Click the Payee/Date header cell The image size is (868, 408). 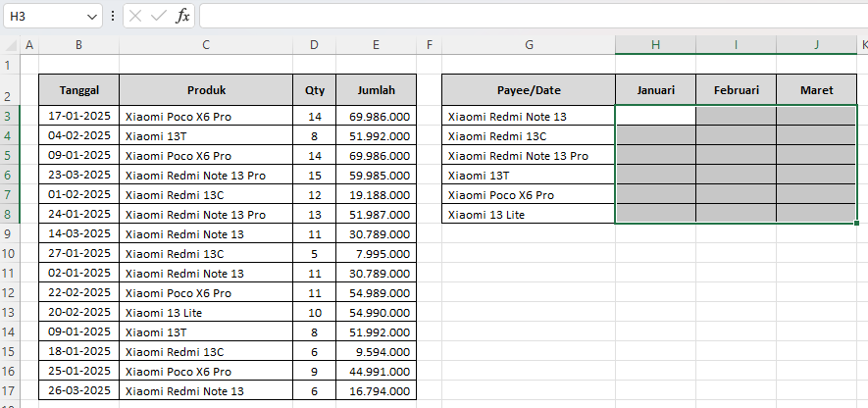coord(529,89)
